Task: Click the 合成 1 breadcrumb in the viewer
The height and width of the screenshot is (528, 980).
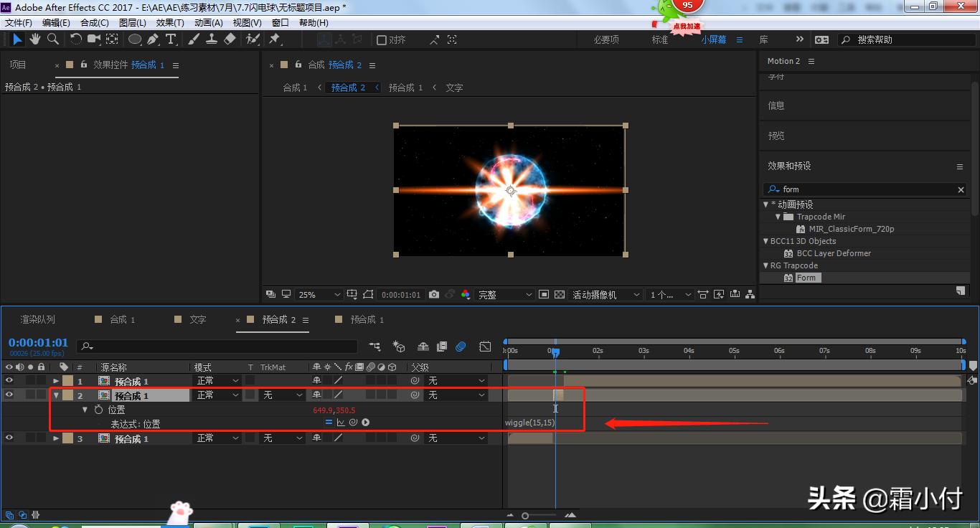Action: (294, 88)
